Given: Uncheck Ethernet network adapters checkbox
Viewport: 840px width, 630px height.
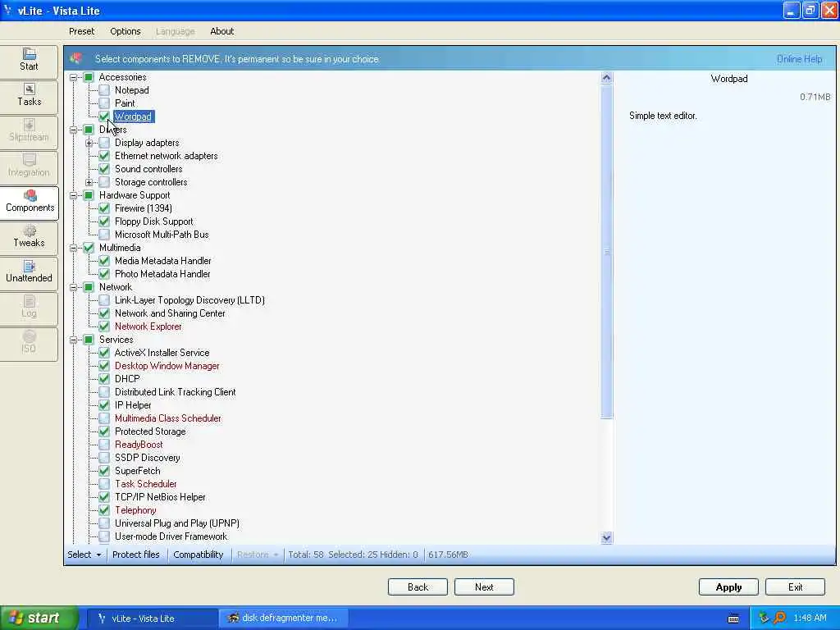Looking at the screenshot, I should click(104, 156).
